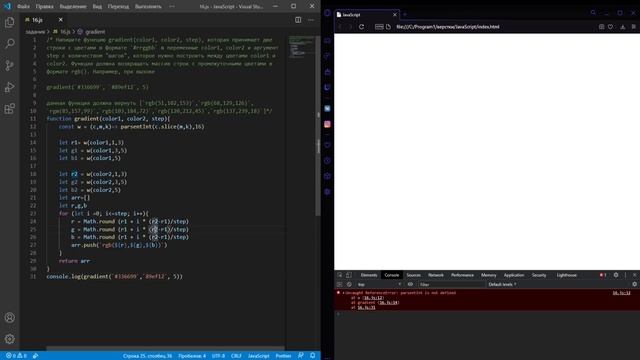Open the Выделение menu in VS Code
This screenshot has height=360, width=640.
click(x=73, y=7)
